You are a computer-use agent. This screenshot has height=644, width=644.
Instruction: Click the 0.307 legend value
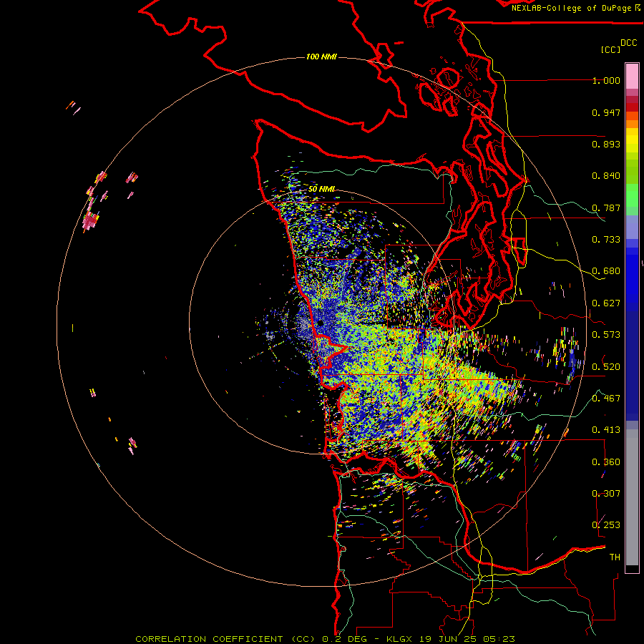606,493
